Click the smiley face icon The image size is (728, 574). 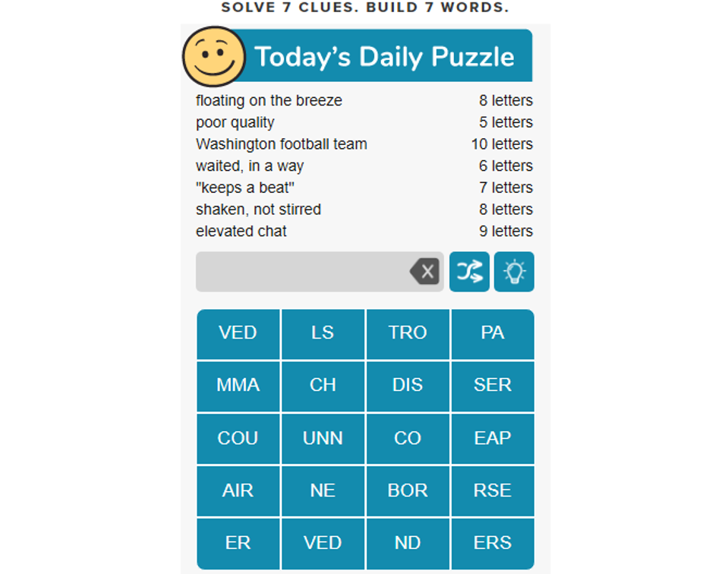click(213, 57)
